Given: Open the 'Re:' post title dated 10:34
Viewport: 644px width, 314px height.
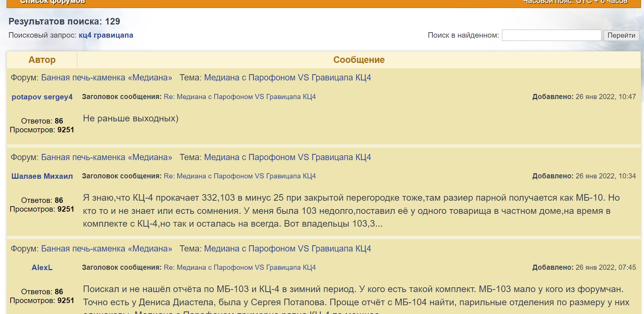Looking at the screenshot, I should [x=240, y=176].
